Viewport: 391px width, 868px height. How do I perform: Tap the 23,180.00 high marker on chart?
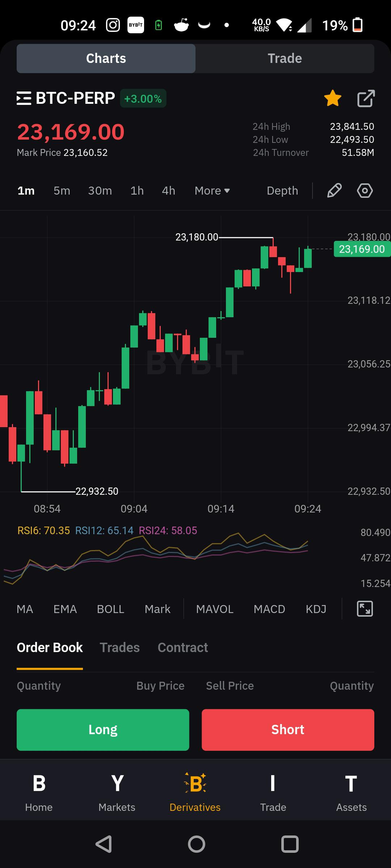pos(197,237)
